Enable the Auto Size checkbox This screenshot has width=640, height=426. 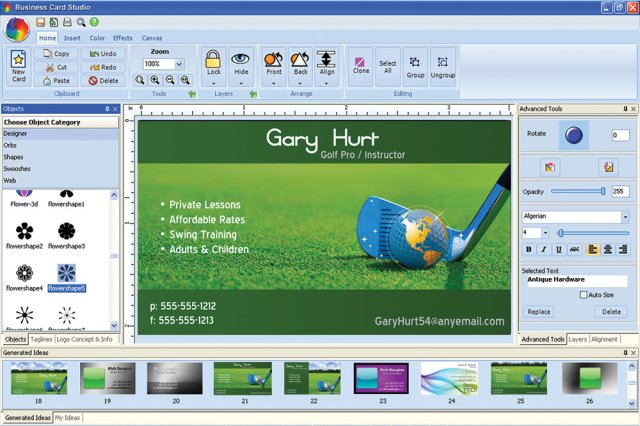[x=584, y=295]
